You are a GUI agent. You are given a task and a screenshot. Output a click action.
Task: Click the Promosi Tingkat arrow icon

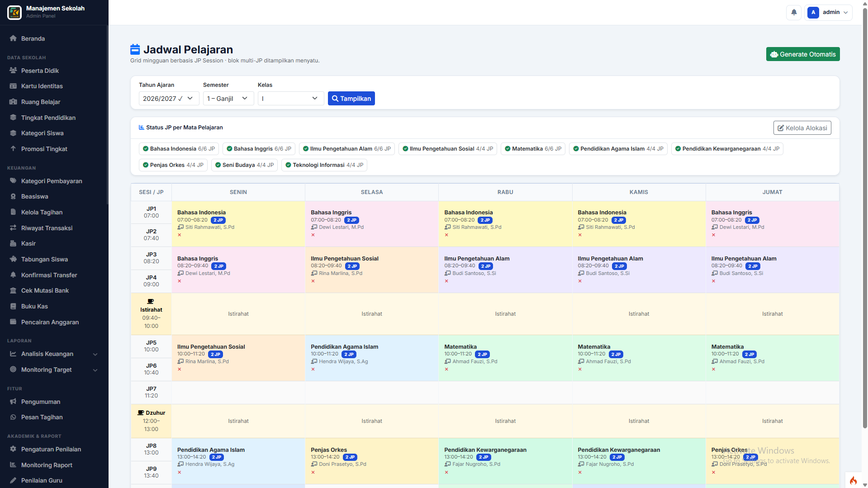tap(13, 149)
